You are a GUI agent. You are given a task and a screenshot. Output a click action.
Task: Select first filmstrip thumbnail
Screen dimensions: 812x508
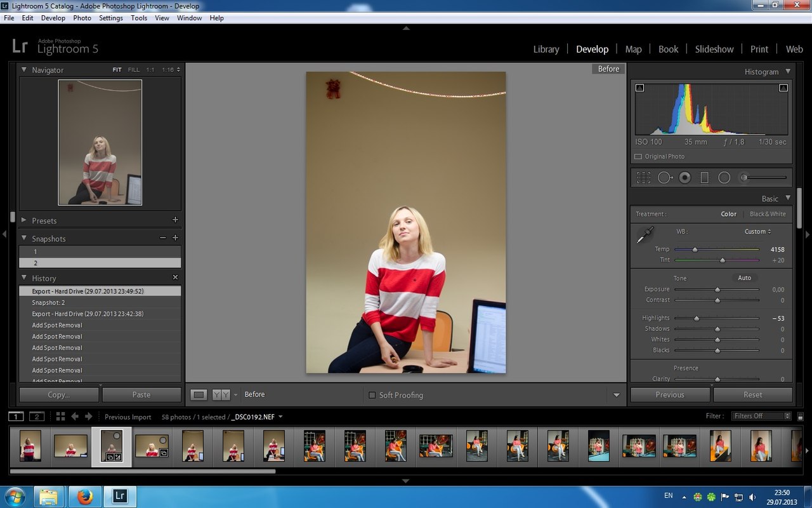pyautogui.click(x=30, y=446)
